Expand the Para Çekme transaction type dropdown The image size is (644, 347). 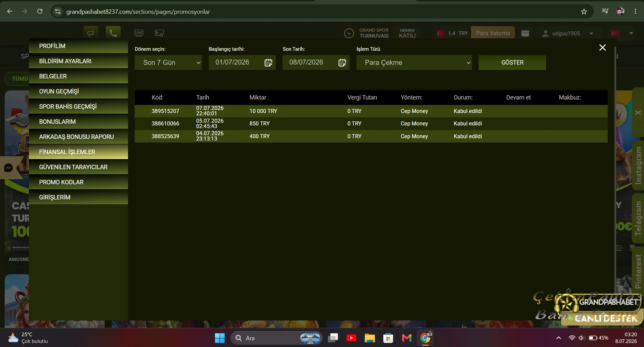(414, 63)
